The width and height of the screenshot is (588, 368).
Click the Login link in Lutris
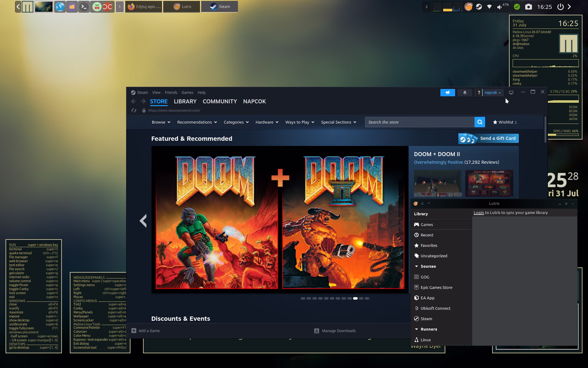tap(479, 213)
